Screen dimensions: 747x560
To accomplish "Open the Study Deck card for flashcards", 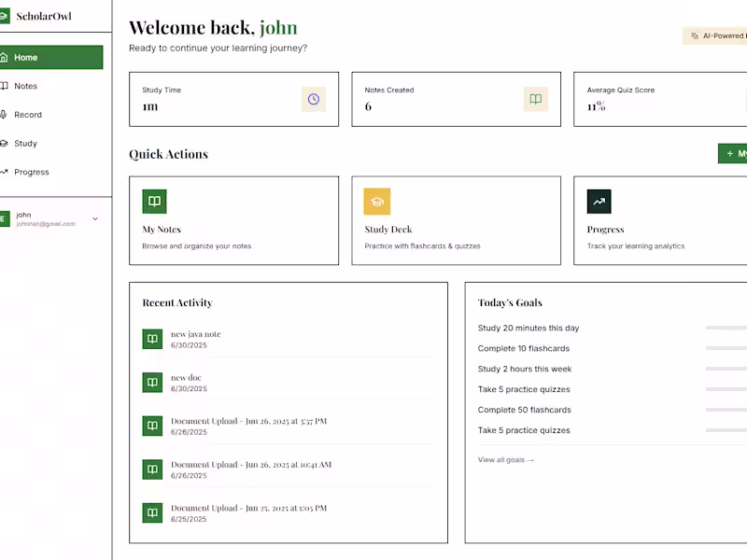I will (456, 220).
